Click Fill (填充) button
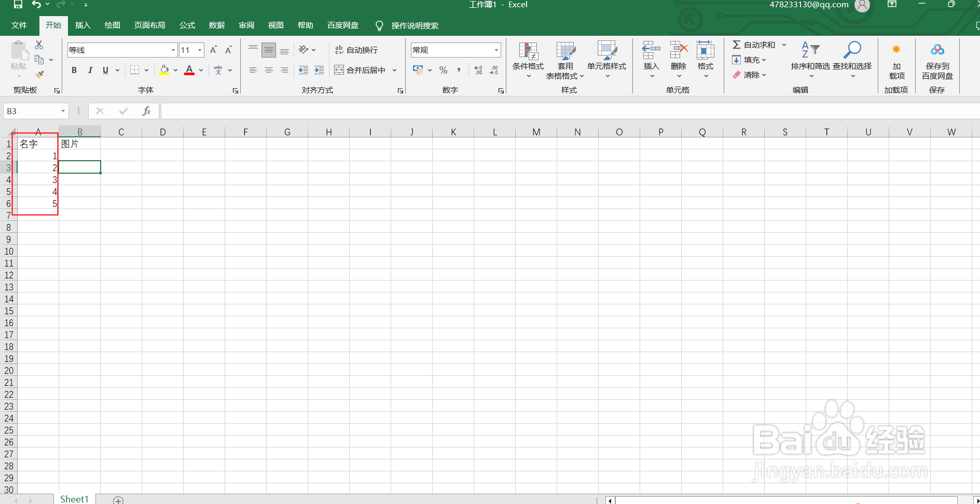Image resolution: width=980 pixels, height=504 pixels. point(749,60)
